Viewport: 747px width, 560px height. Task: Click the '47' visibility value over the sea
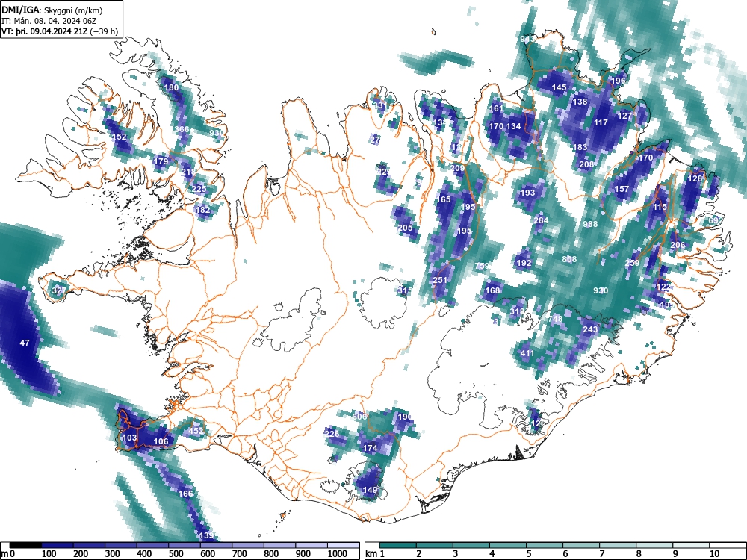point(25,343)
